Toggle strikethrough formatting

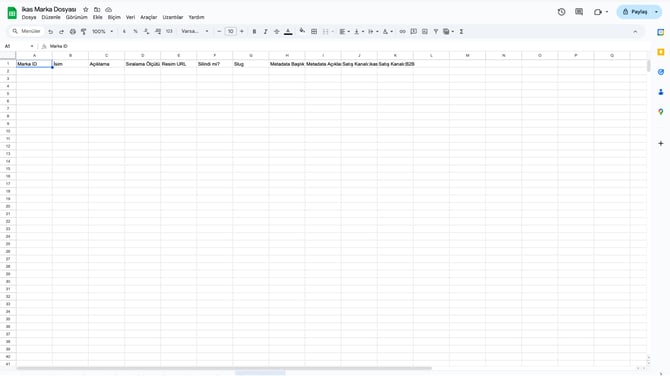coord(276,32)
